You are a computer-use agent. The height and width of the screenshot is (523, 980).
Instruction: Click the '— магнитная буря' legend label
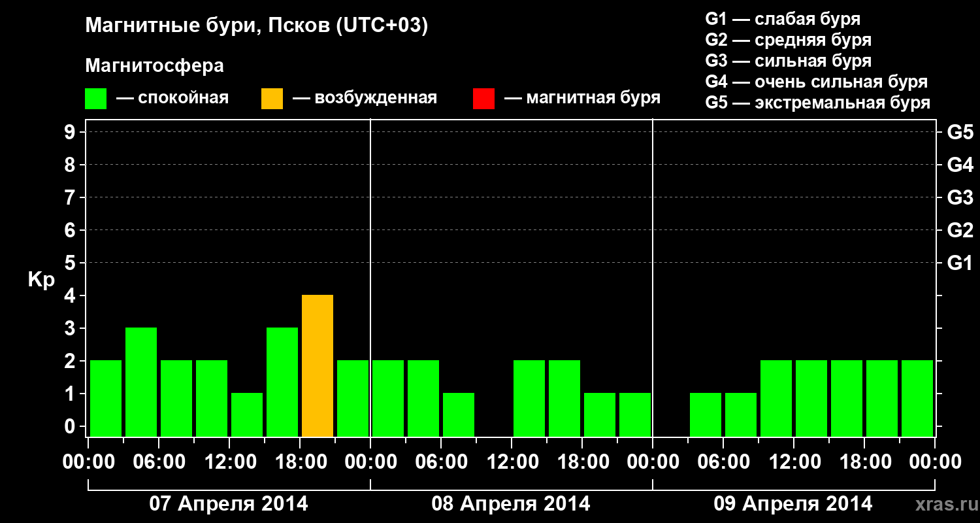(x=583, y=99)
